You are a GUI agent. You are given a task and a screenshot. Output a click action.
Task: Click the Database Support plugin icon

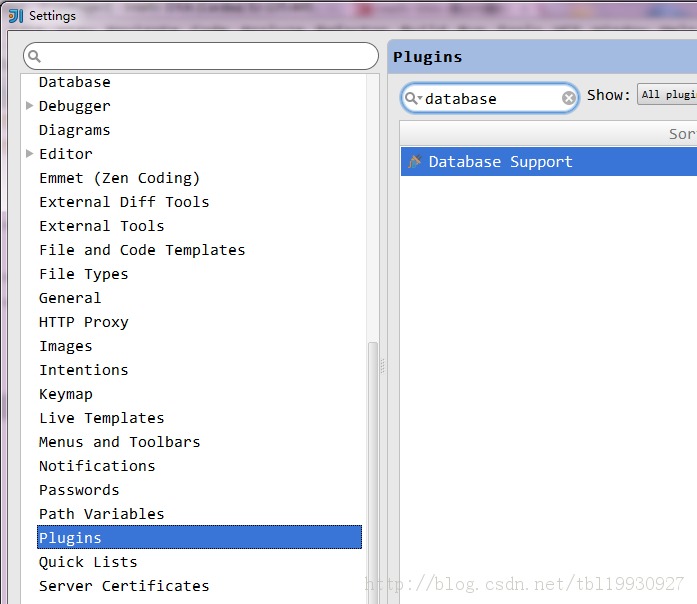pos(414,162)
